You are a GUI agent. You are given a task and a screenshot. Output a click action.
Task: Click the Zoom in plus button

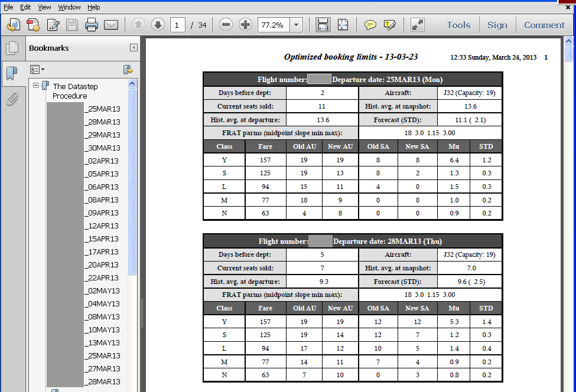245,25
